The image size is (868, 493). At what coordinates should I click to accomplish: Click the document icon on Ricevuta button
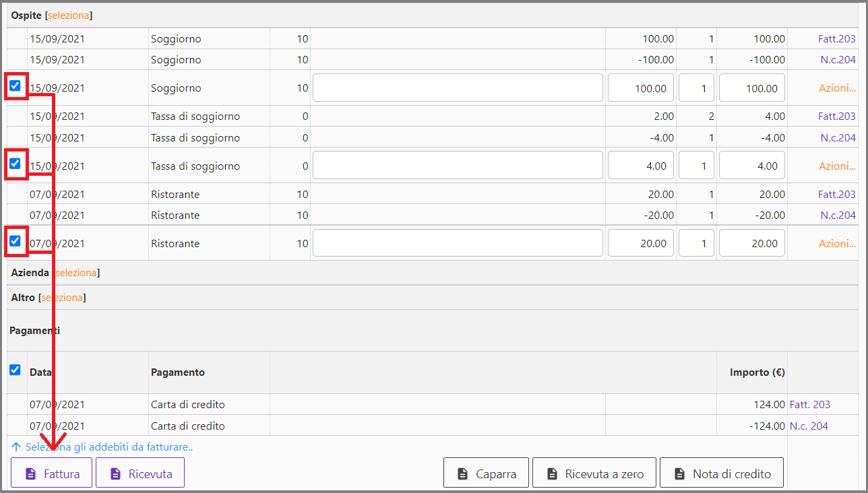(x=115, y=473)
